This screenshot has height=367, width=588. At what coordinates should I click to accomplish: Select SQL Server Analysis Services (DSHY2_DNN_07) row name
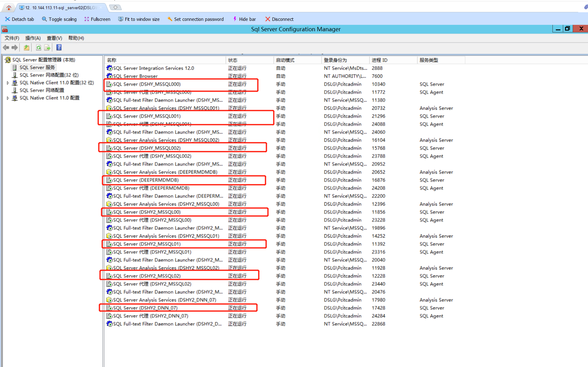tap(165, 300)
